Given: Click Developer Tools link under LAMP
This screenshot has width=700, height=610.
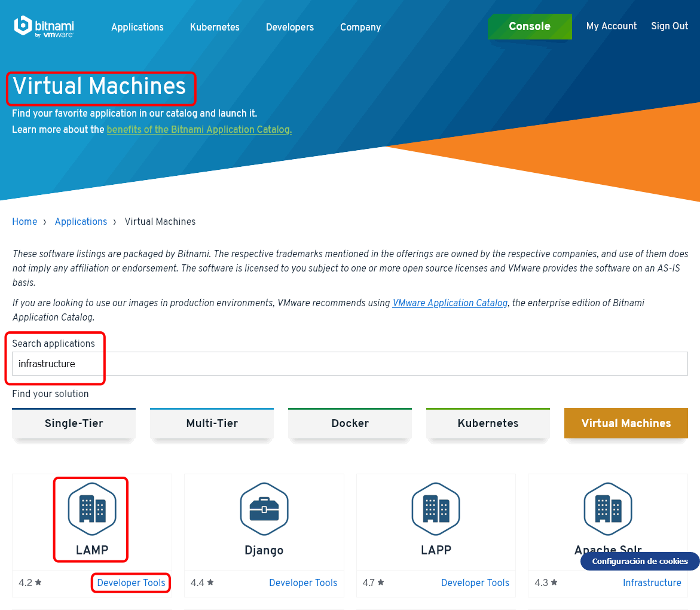Looking at the screenshot, I should point(132,582).
